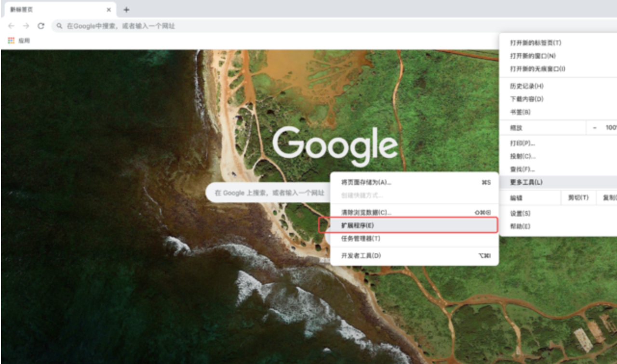This screenshot has height=364, width=617.
Task: Open a new tab with the plus icon
Action: (x=126, y=10)
